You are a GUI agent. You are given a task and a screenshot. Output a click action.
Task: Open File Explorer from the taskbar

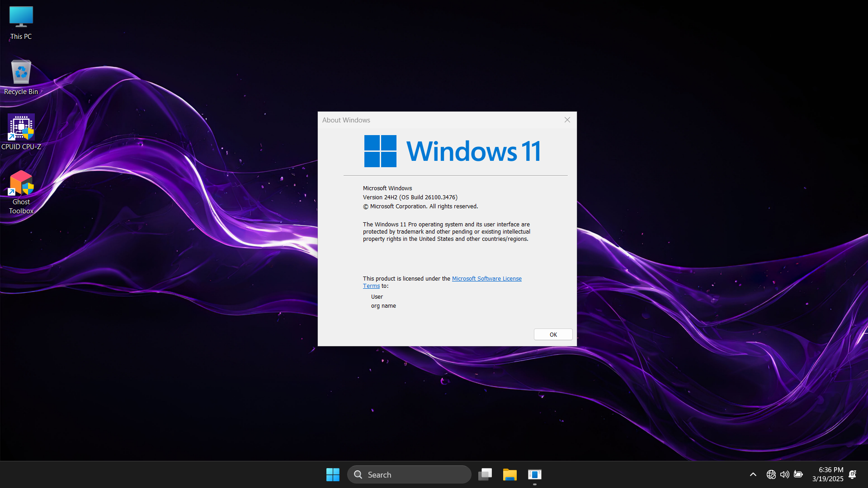pyautogui.click(x=509, y=474)
